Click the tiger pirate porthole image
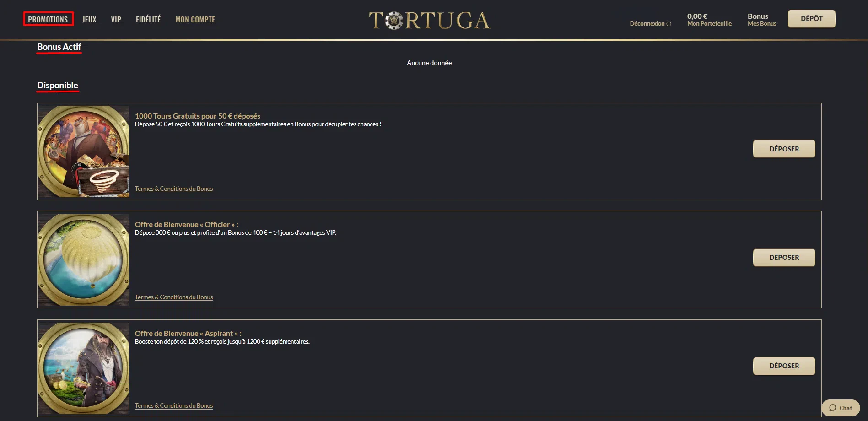Viewport: 868px width, 421px height. (x=83, y=151)
